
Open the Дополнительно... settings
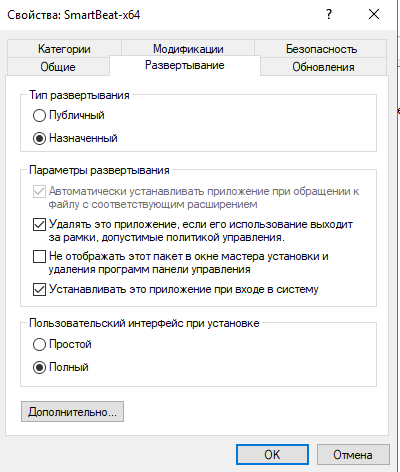coord(72,412)
